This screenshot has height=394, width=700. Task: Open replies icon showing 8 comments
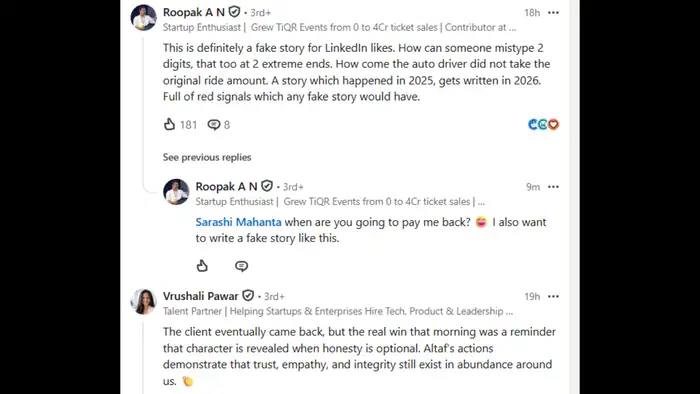[x=214, y=124]
